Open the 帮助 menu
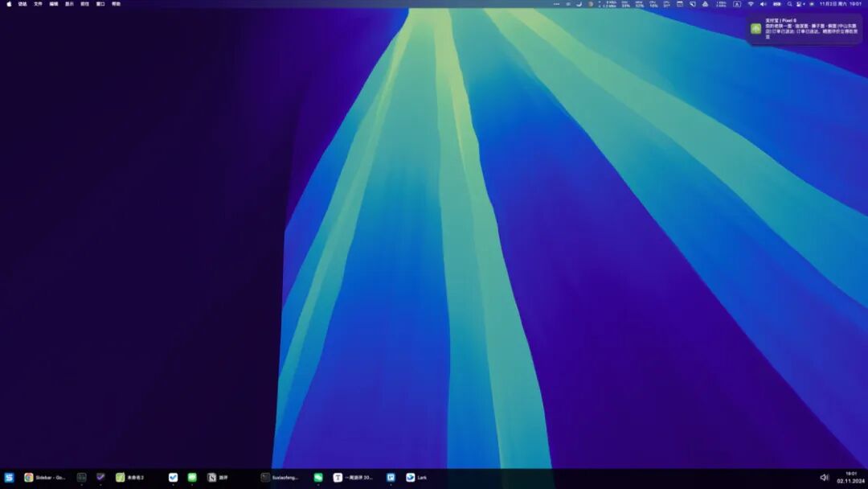 coord(117,4)
